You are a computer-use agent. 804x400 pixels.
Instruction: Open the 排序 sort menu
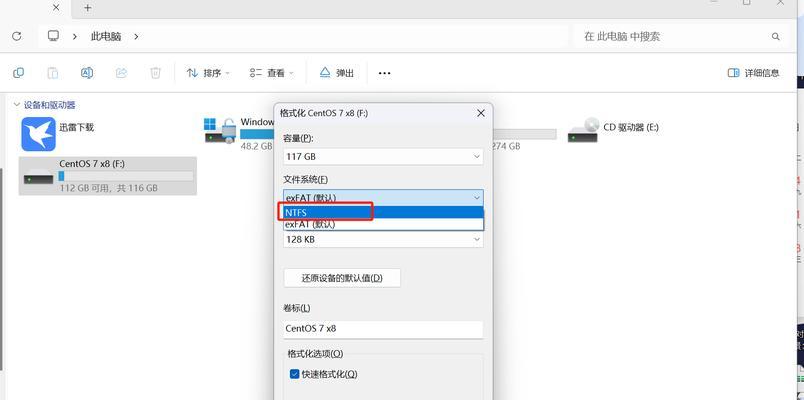tap(208, 73)
